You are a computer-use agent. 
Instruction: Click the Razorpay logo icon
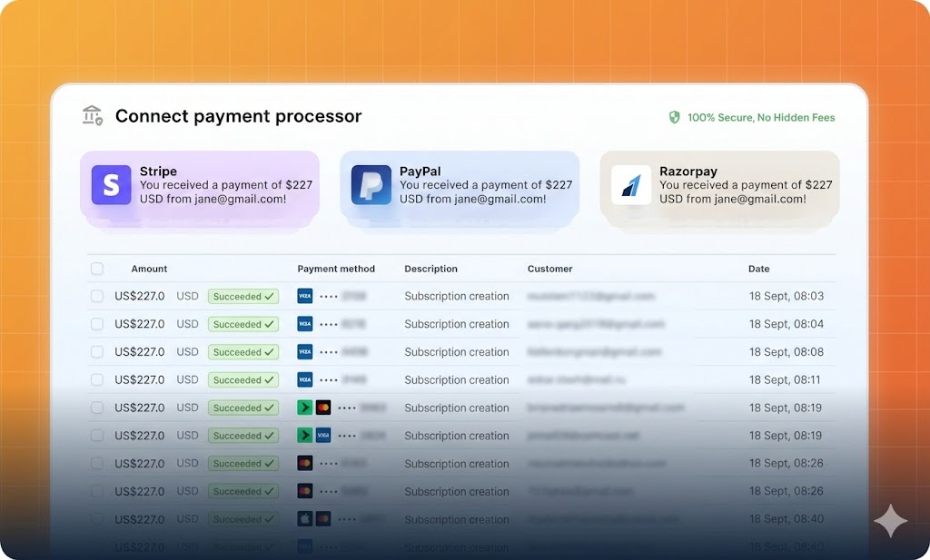coord(631,185)
